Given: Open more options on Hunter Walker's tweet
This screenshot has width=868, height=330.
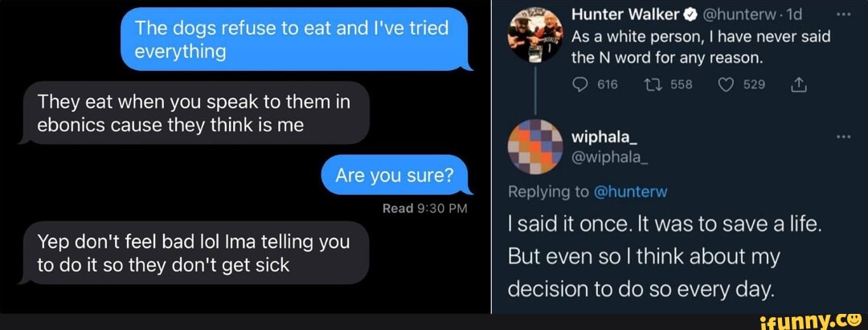Looking at the screenshot, I should pos(842,14).
